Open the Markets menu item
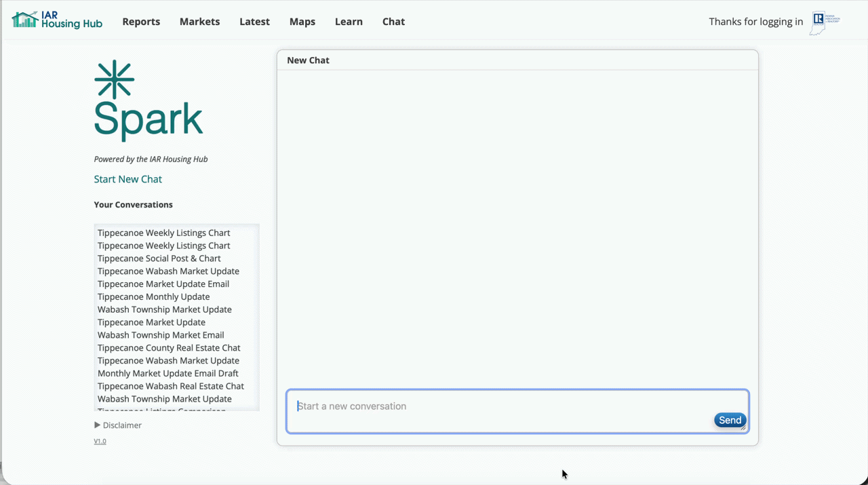The width and height of the screenshot is (868, 485). [199, 22]
